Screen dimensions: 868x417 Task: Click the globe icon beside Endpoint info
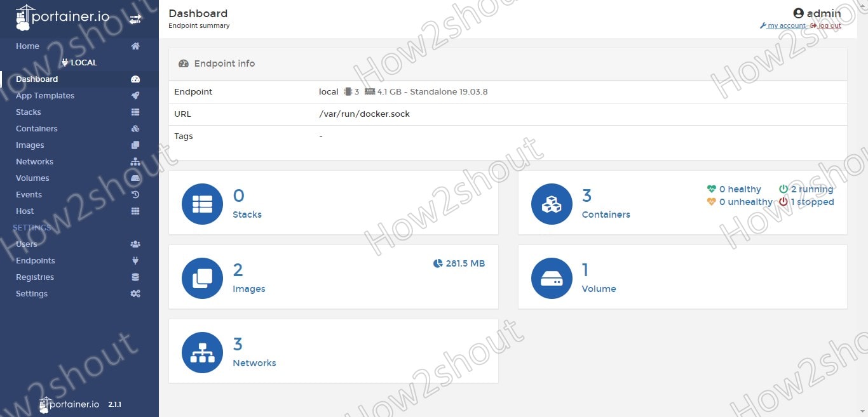(183, 63)
